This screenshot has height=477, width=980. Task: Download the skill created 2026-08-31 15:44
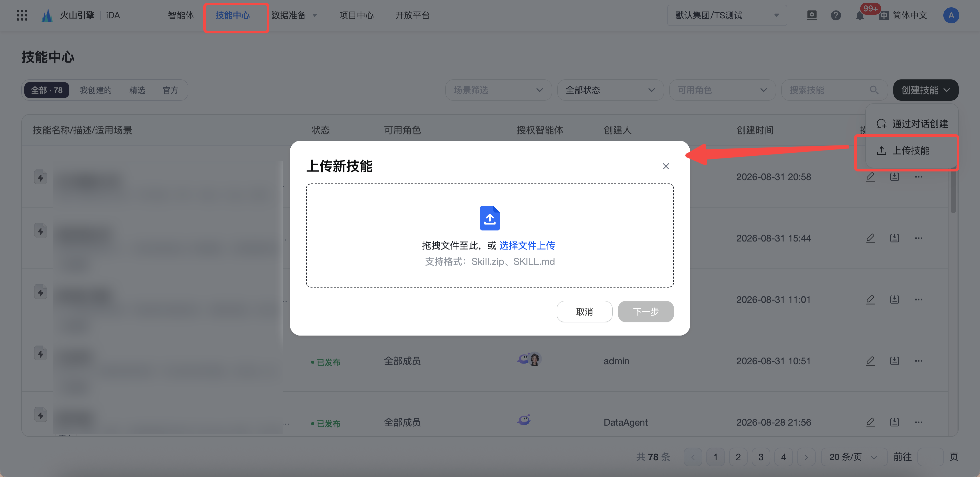894,238
